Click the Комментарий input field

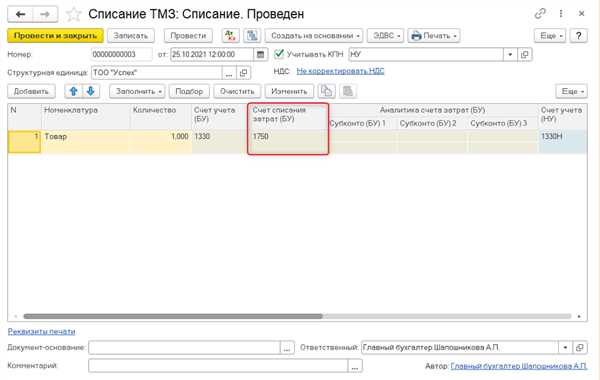pyautogui.click(x=218, y=366)
